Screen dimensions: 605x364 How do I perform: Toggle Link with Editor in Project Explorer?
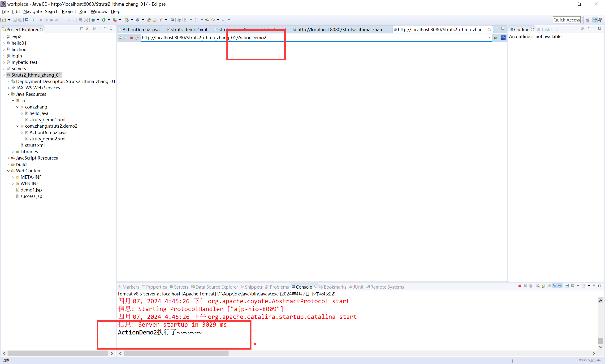click(87, 29)
